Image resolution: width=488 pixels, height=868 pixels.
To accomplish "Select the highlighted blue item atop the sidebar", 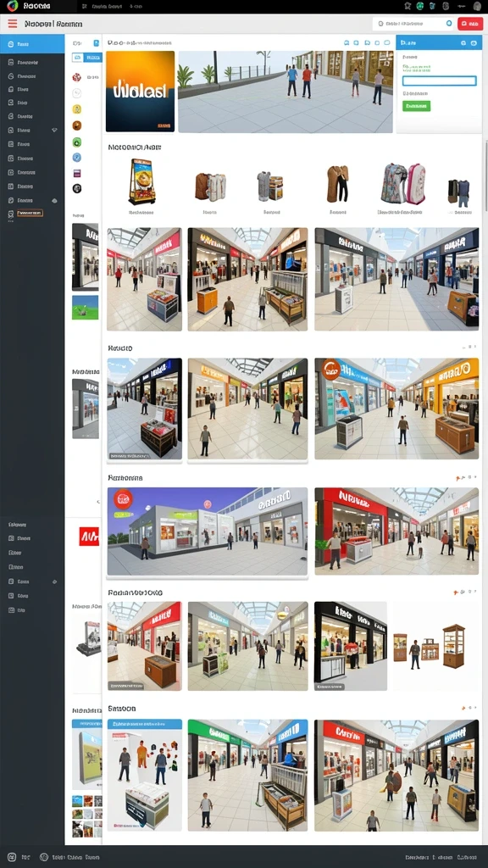I will [x=32, y=44].
